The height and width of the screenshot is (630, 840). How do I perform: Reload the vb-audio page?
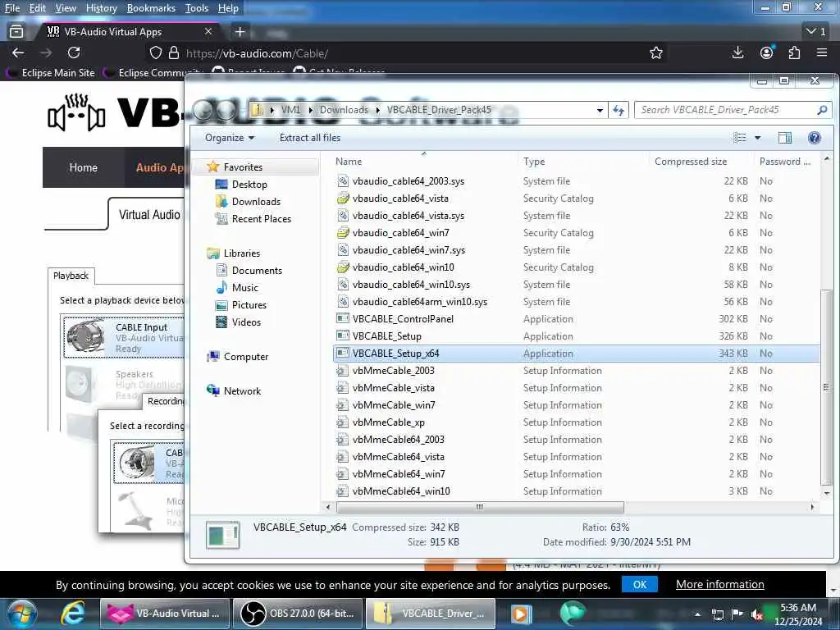coord(74,52)
